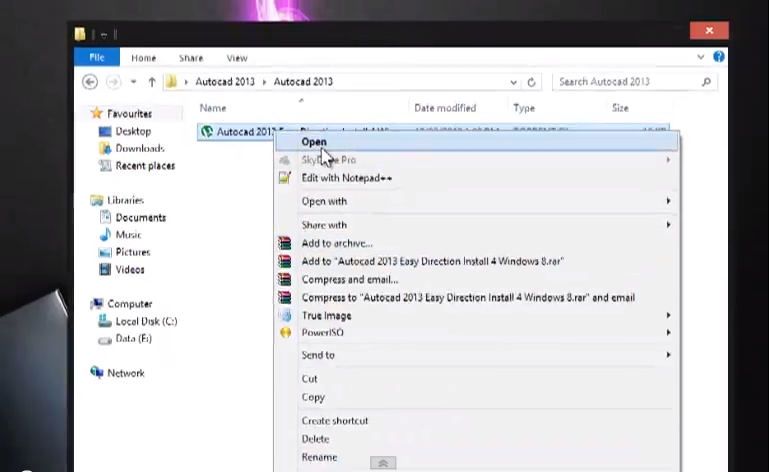The height and width of the screenshot is (472, 769).
Task: Open Recent places in sidebar
Action: click(x=145, y=166)
